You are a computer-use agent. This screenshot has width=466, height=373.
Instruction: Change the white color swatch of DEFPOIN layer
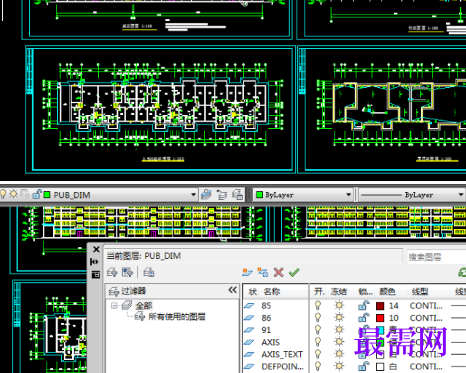coord(380,367)
